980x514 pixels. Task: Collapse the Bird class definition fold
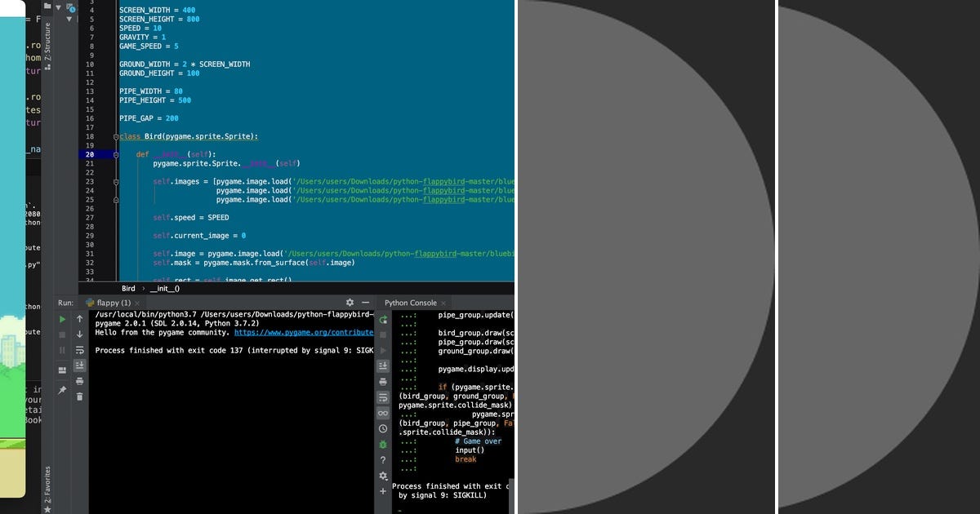[x=116, y=137]
